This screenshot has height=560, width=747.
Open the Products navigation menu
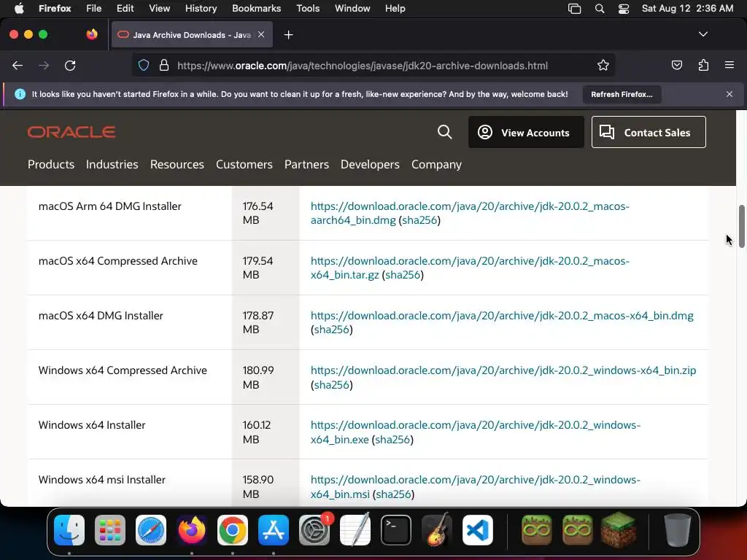point(51,164)
